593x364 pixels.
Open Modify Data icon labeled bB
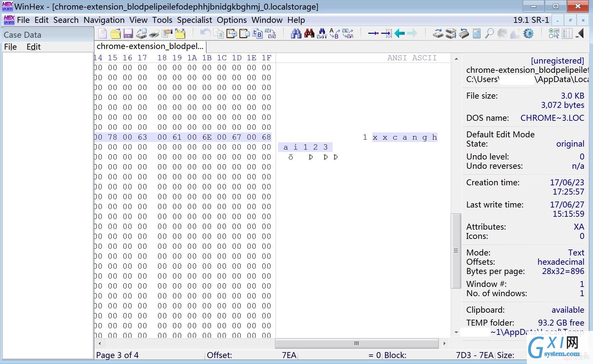pos(257,33)
